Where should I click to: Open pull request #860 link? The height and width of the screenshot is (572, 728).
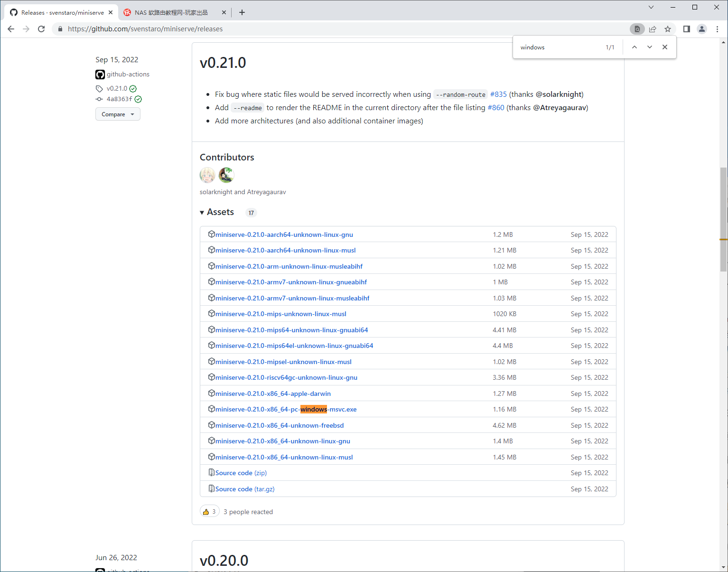click(x=496, y=108)
